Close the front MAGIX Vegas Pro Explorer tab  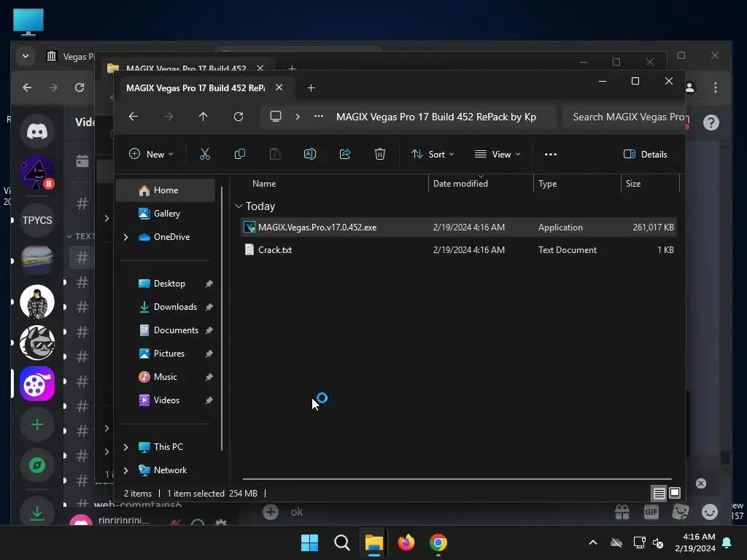pyautogui.click(x=279, y=87)
